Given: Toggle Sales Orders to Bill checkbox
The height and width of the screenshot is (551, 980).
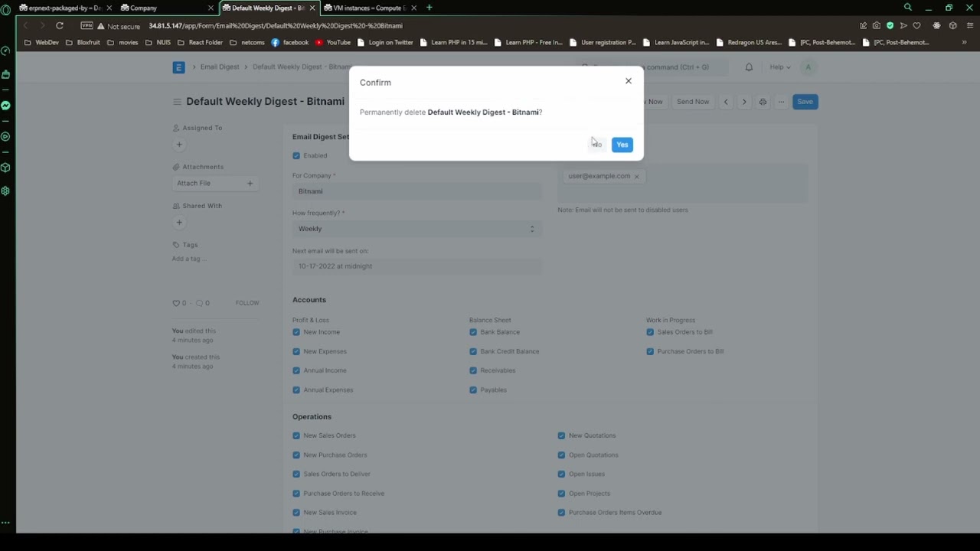Looking at the screenshot, I should 650,332.
